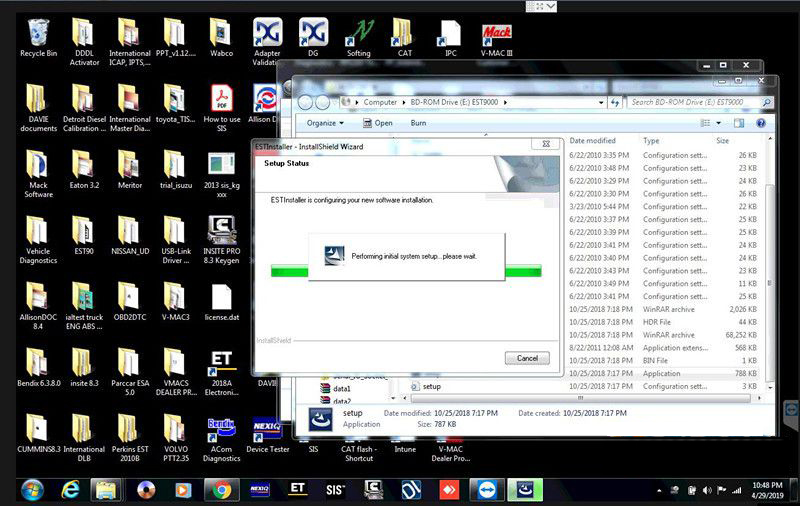
Task: Click the taskbar volume speaker icon
Action: click(707, 490)
